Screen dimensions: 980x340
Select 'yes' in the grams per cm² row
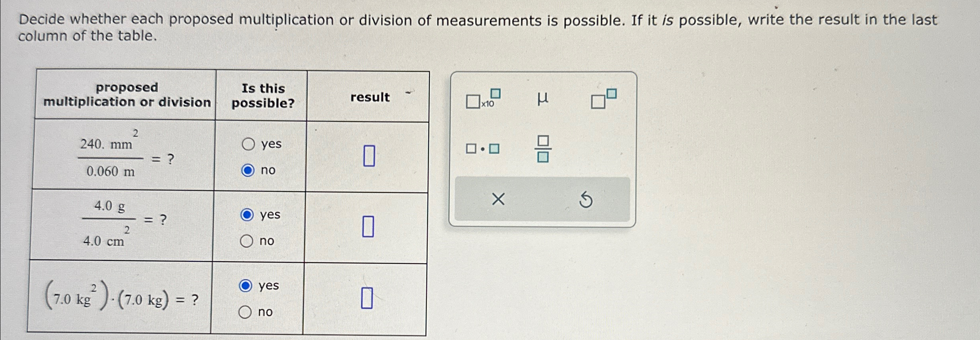[x=248, y=215]
